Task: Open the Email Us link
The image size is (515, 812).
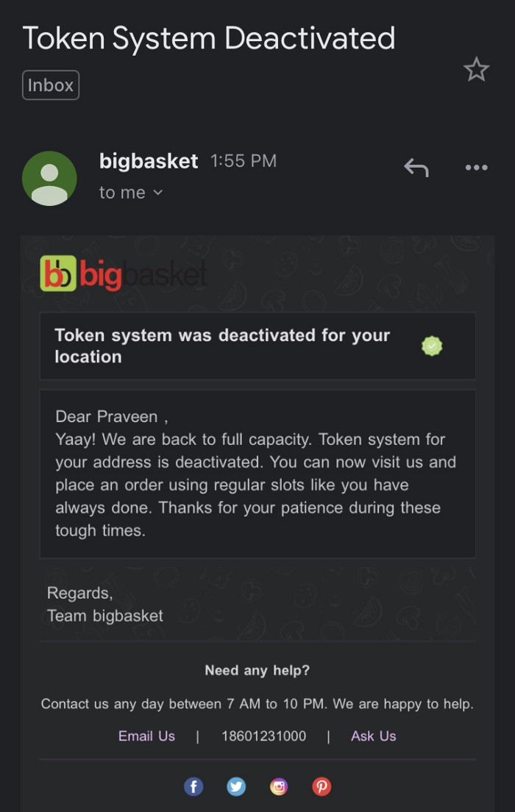Action: [x=146, y=736]
